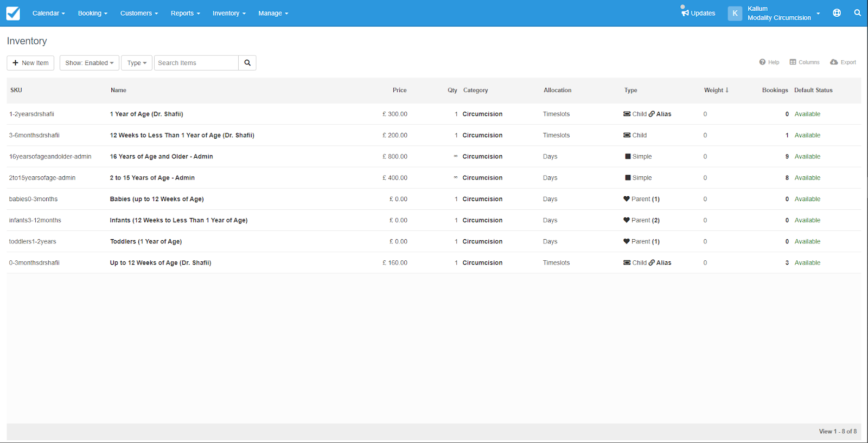Open item Up to 12 Weeks of Age (Dr. Shafii)

[161, 262]
